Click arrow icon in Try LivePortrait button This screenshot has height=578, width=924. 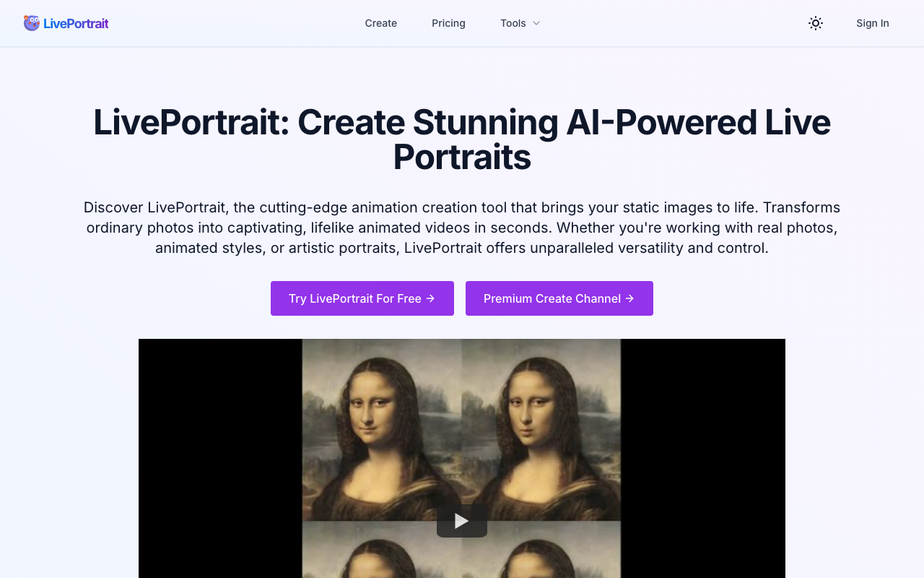(x=431, y=298)
